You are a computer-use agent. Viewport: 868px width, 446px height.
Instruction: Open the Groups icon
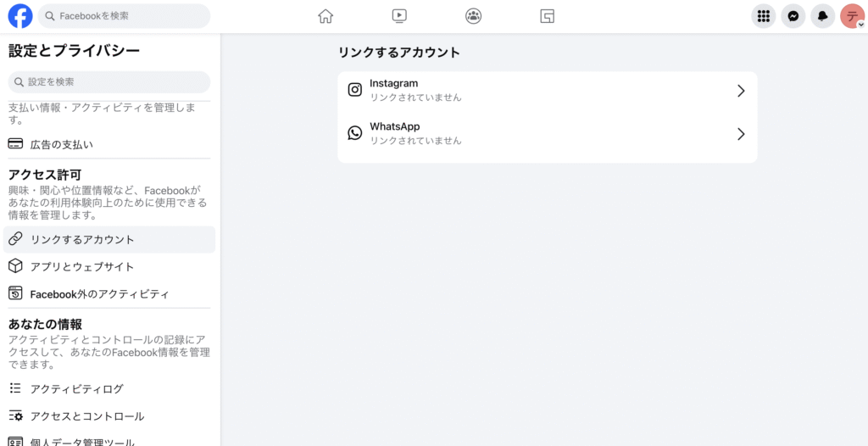473,16
